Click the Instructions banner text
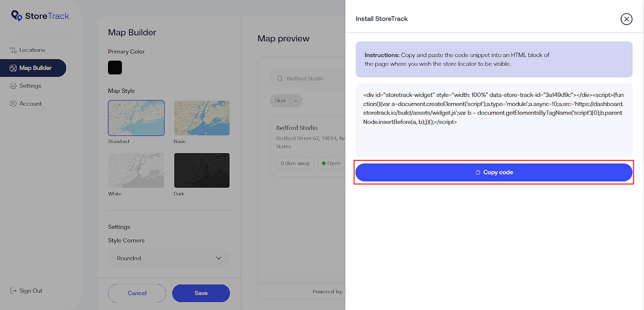This screenshot has height=310, width=644. pyautogui.click(x=457, y=60)
